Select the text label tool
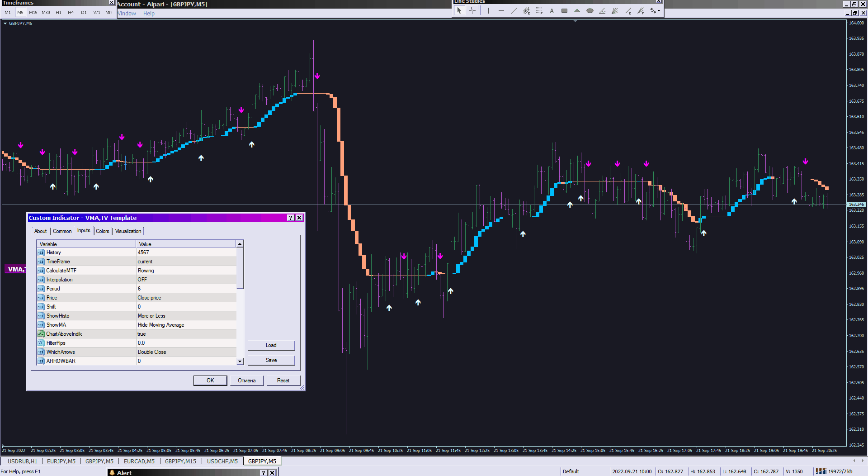The width and height of the screenshot is (868, 476). [552, 11]
